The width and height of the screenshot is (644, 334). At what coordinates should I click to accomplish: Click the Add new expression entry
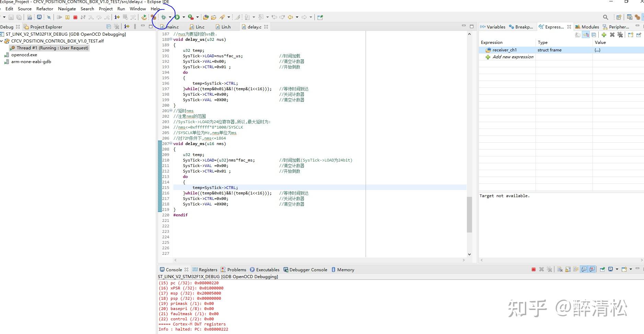[x=513, y=57]
